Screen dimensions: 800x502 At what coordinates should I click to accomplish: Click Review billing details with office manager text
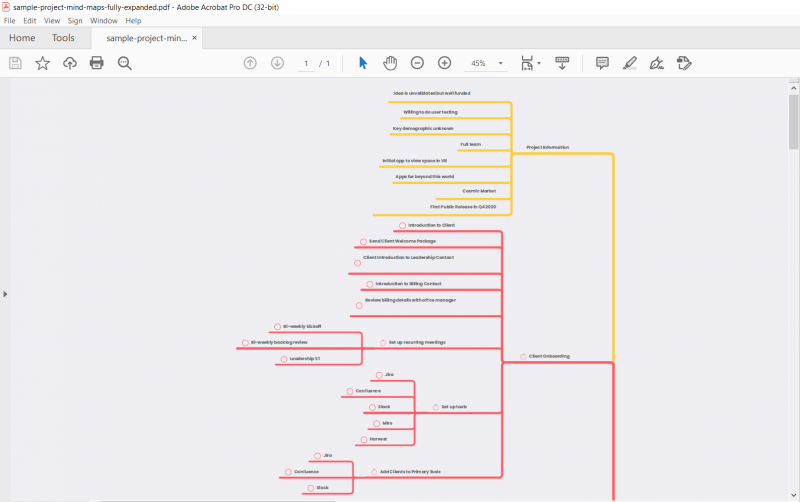coord(410,300)
